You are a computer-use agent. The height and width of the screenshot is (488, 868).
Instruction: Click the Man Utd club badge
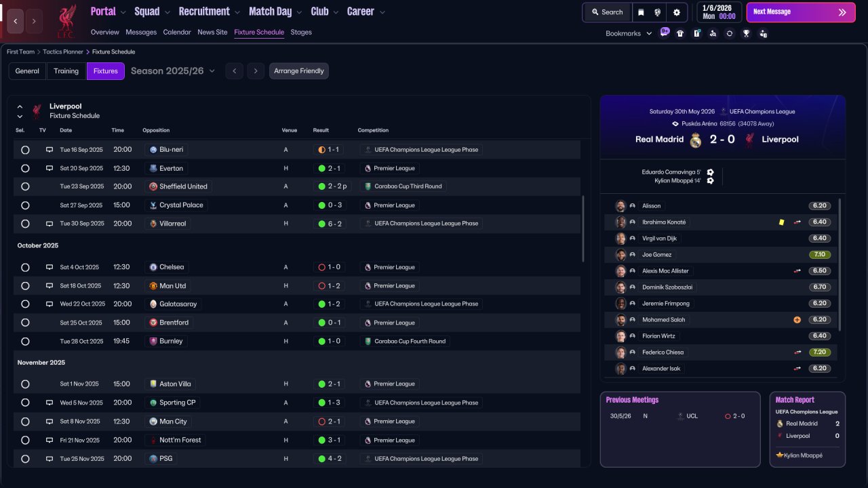pos(153,286)
